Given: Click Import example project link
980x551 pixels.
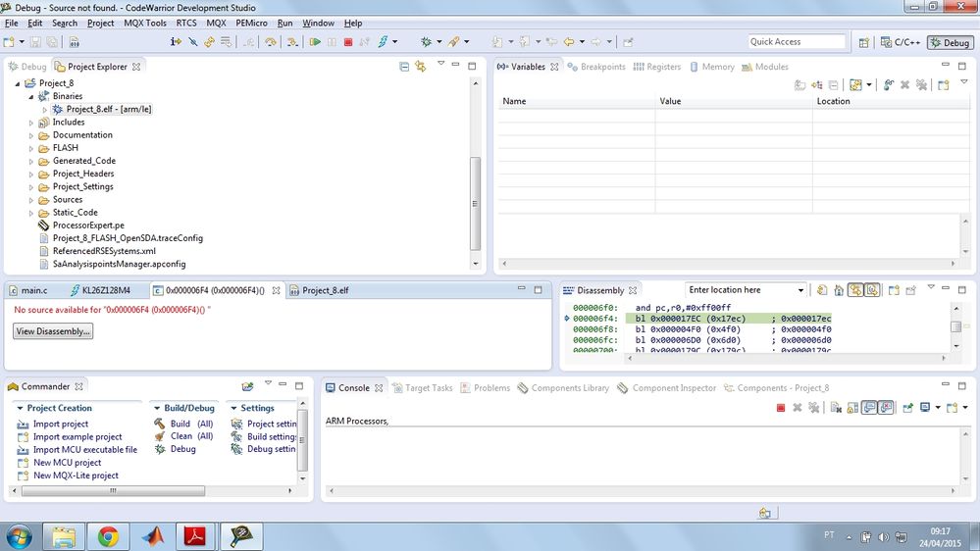Looking at the screenshot, I should pyautogui.click(x=77, y=436).
